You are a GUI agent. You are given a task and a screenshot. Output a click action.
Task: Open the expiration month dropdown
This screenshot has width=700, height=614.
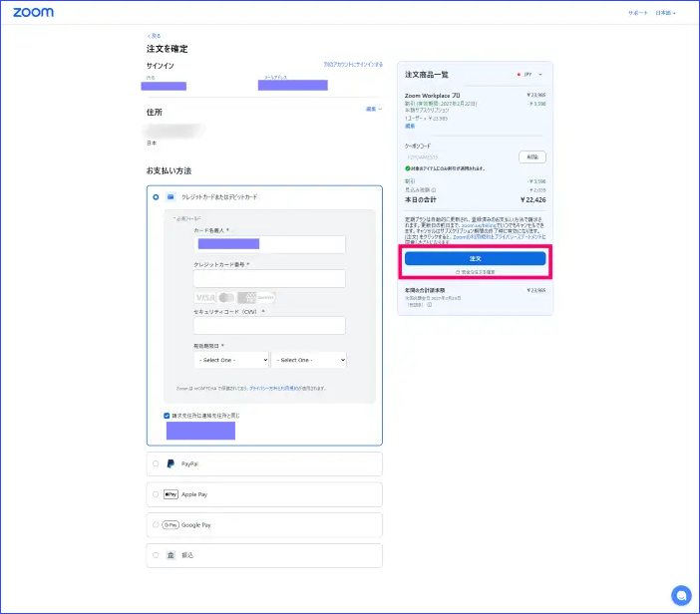point(231,360)
